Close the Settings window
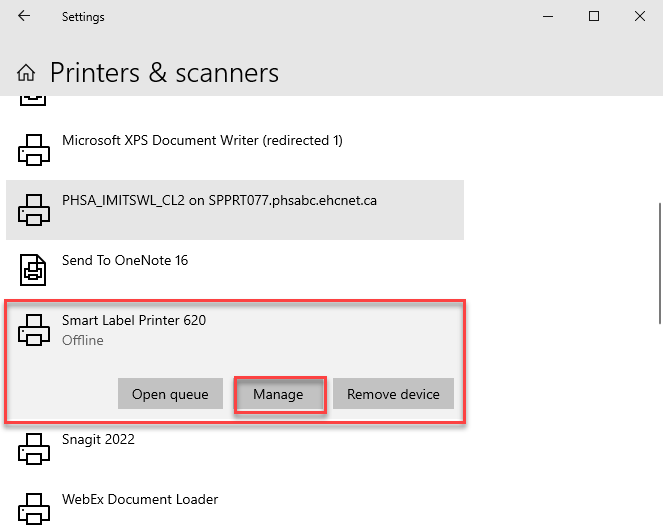This screenshot has width=663, height=525. [640, 16]
